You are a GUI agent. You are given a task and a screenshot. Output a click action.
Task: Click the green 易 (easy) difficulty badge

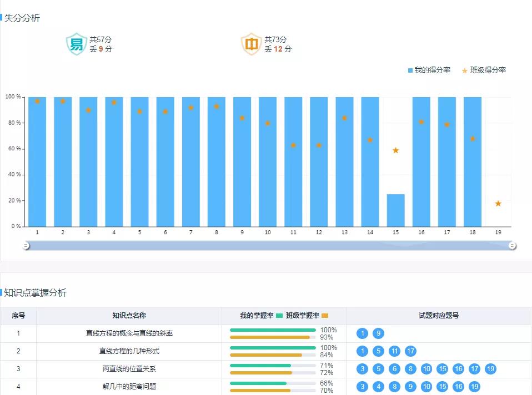coord(77,44)
